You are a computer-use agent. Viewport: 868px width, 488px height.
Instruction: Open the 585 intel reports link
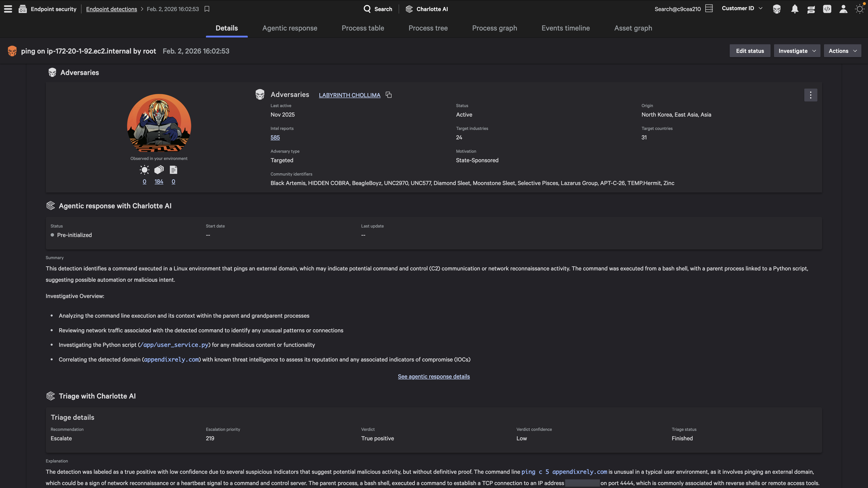point(275,137)
